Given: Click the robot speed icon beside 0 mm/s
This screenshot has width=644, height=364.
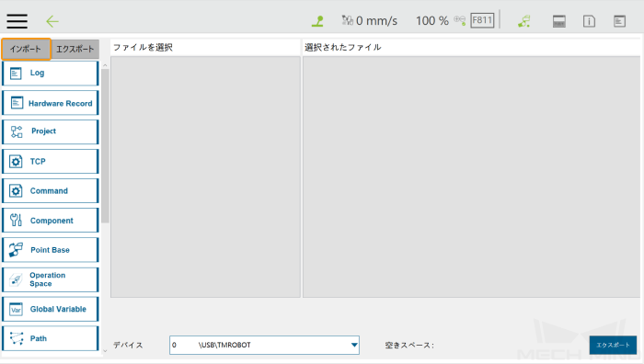Looking at the screenshot, I should coord(348,20).
